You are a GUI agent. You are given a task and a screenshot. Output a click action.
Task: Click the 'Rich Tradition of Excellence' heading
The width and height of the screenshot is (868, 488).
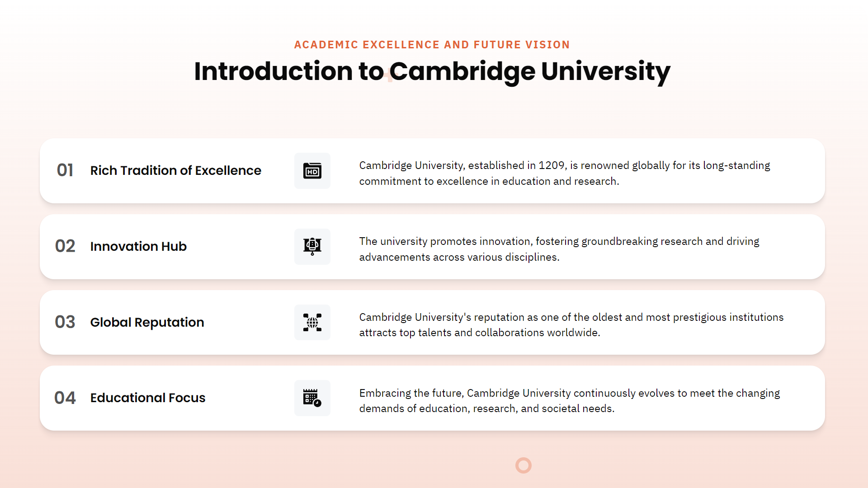pos(176,170)
